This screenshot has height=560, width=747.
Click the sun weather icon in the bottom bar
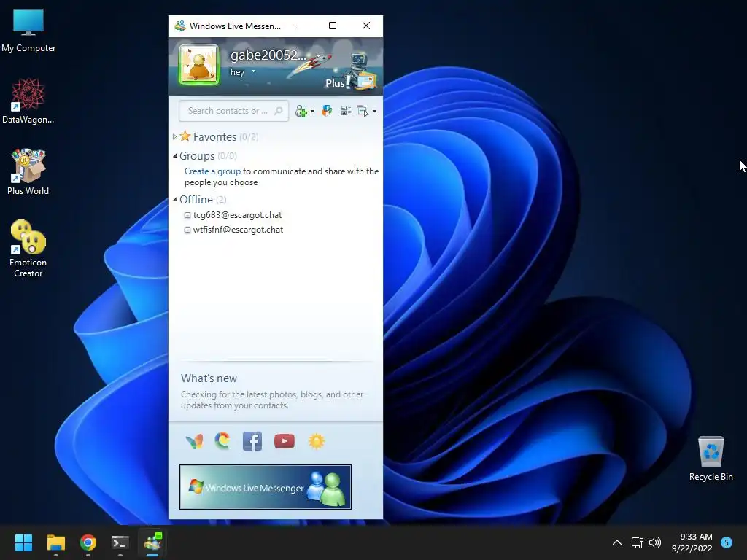point(317,441)
